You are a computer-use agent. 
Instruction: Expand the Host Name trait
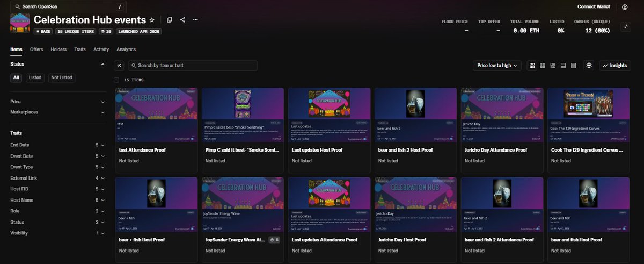pyautogui.click(x=58, y=200)
